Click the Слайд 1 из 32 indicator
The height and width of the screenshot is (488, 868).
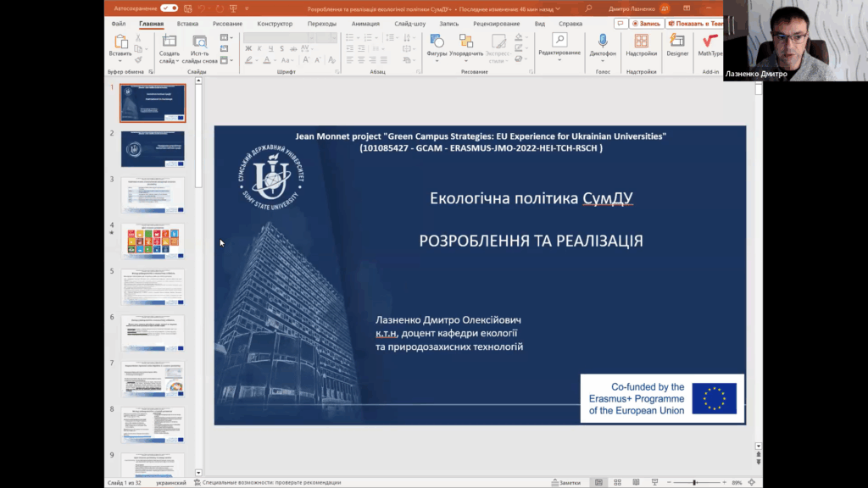(x=125, y=482)
